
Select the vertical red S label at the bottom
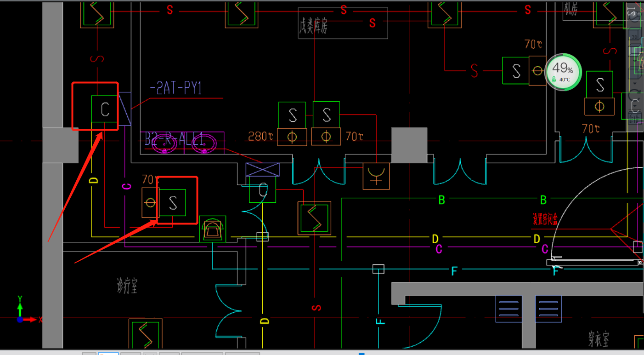[316, 308]
